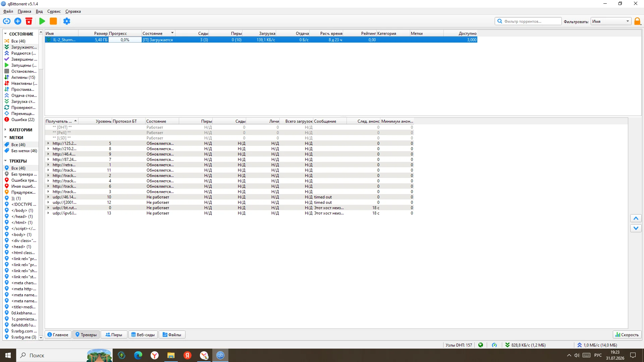The width and height of the screenshot is (644, 362).
Task: Open the Вид menu
Action: pyautogui.click(x=39, y=11)
